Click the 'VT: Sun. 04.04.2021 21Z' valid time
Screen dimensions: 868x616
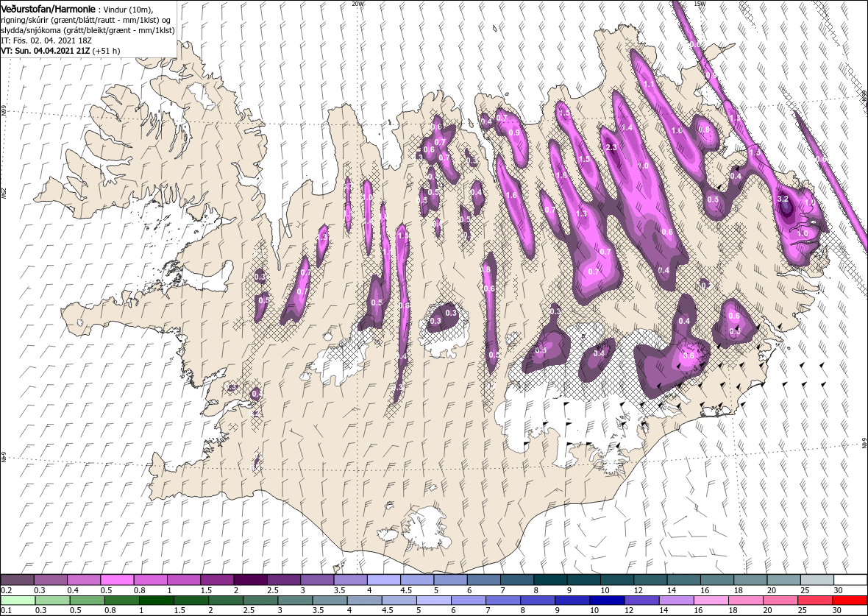pyautogui.click(x=46, y=50)
